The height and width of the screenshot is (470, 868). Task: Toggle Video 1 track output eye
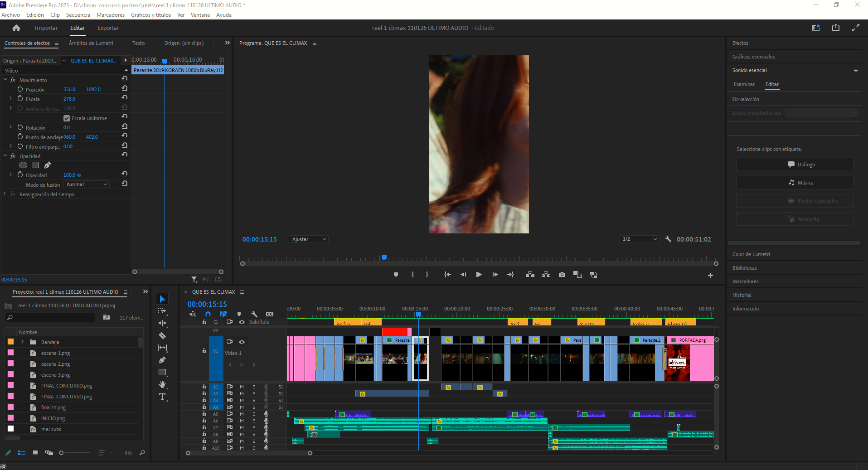(x=242, y=342)
